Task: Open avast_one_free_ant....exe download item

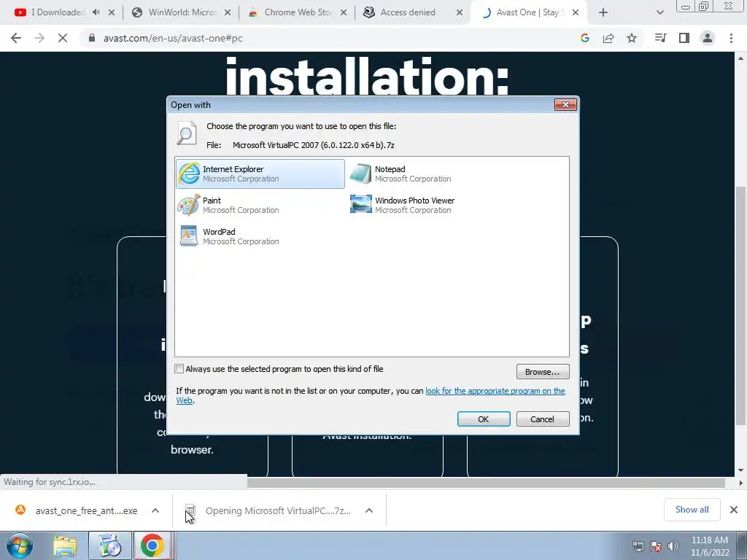Action: (76, 510)
